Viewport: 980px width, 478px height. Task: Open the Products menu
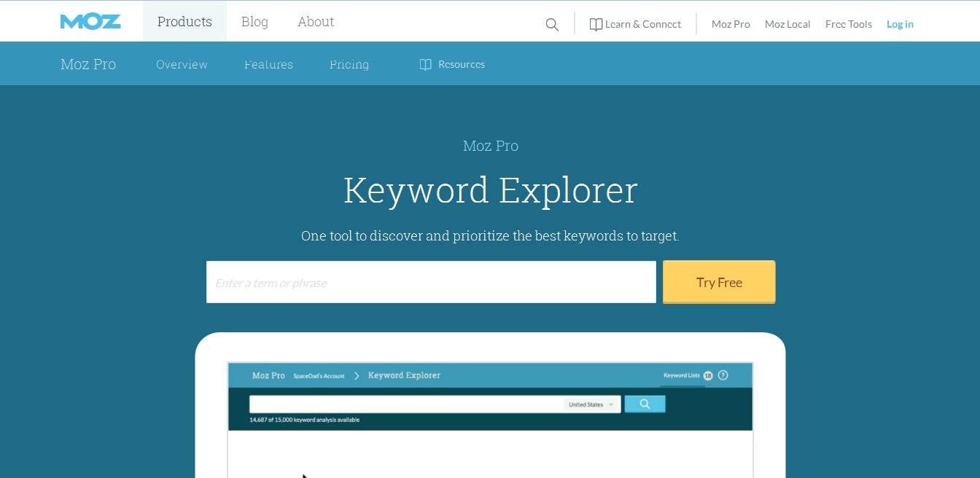pos(184,22)
